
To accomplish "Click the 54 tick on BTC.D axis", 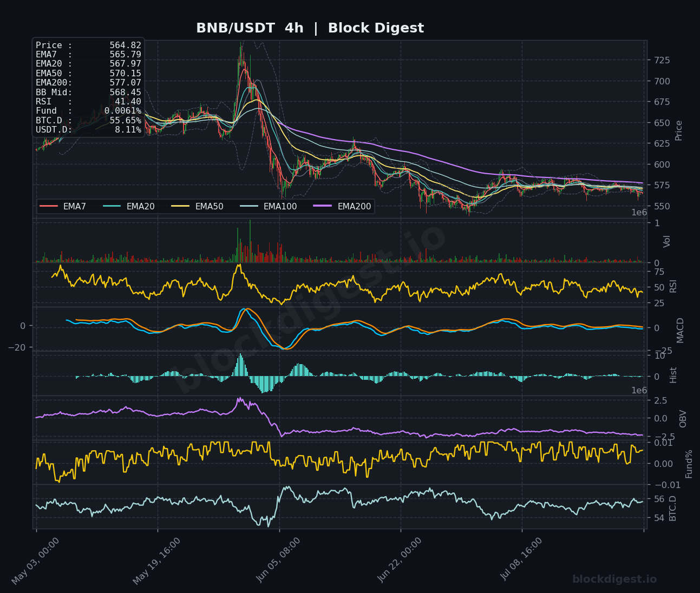I will [659, 518].
